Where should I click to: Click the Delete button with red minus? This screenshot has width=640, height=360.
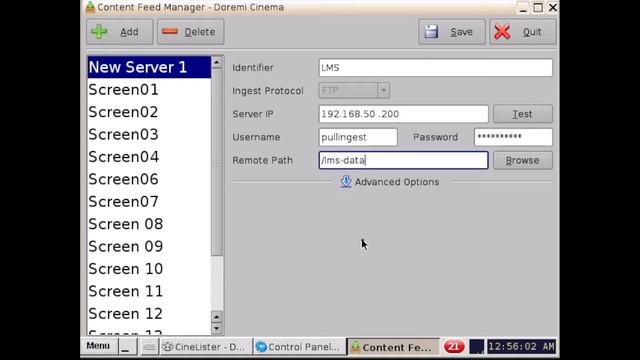(191, 32)
